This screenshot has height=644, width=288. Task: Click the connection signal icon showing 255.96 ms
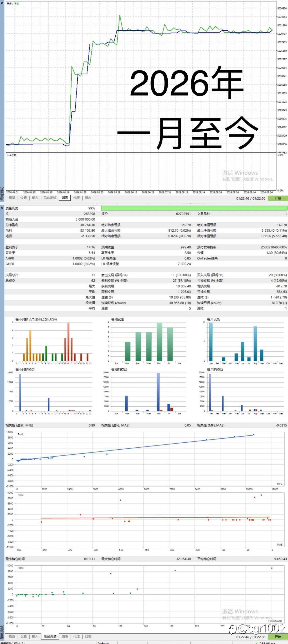256,643
